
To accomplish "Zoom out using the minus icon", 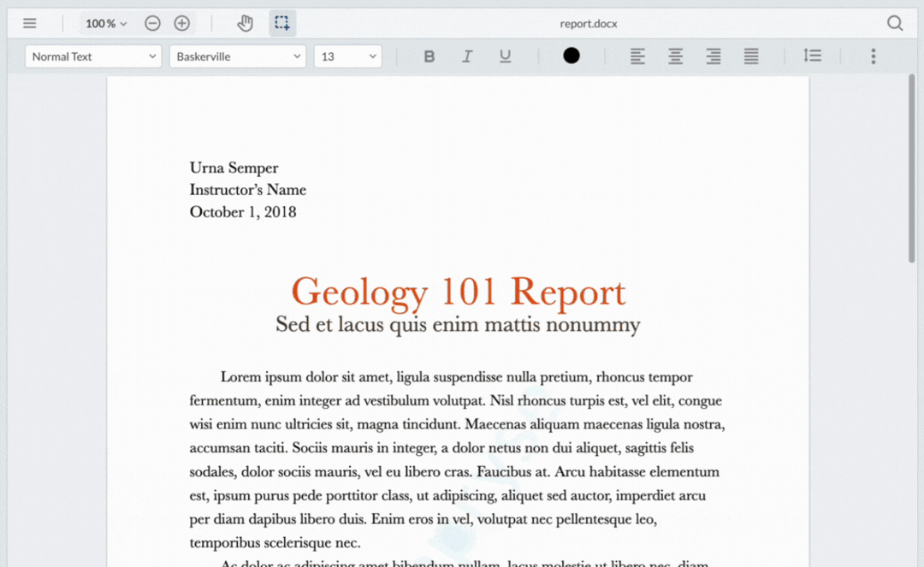I will (152, 23).
